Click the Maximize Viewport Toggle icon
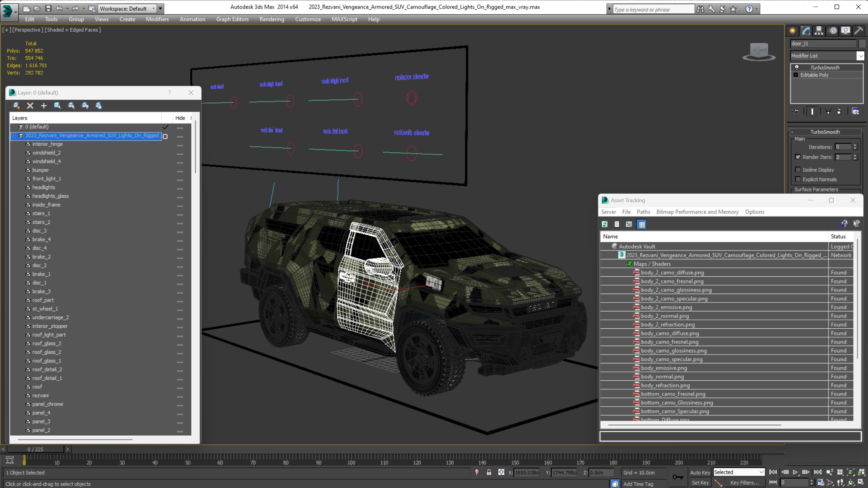This screenshot has height=488, width=868. [x=861, y=482]
